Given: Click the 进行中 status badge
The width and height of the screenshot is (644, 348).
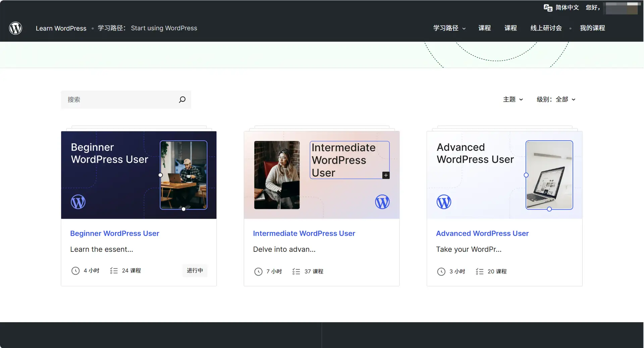Looking at the screenshot, I should 195,271.
